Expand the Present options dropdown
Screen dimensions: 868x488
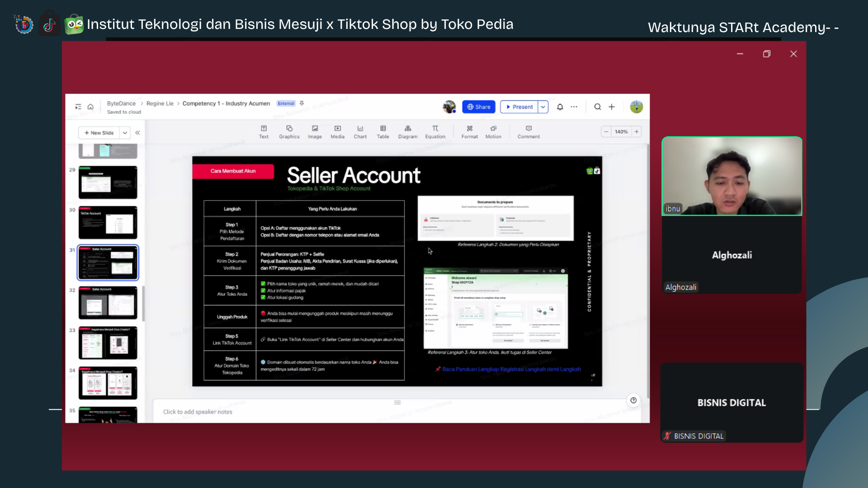point(543,107)
